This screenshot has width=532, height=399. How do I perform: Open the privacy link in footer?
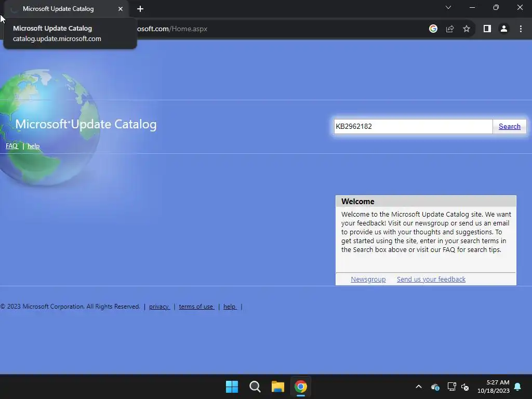click(159, 307)
